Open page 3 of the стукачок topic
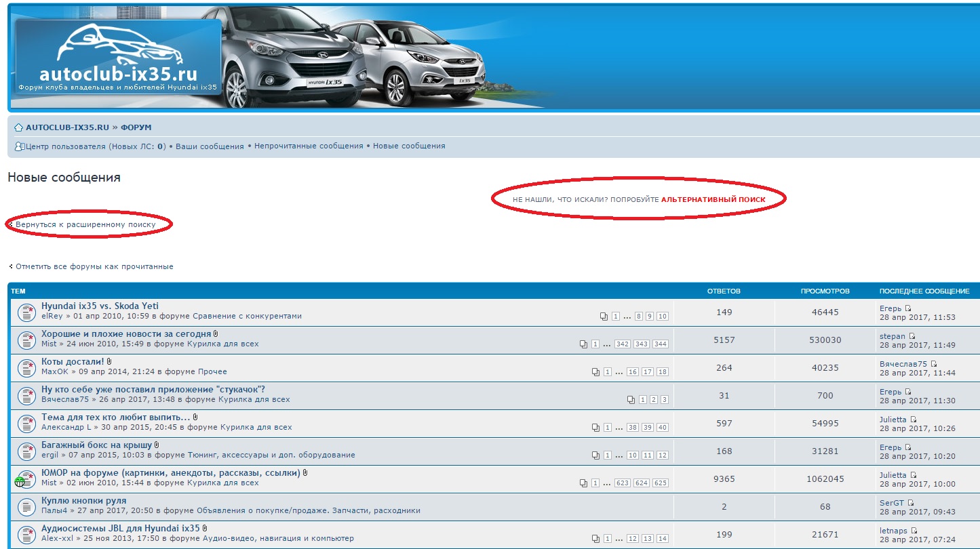980x549 pixels. click(x=665, y=400)
